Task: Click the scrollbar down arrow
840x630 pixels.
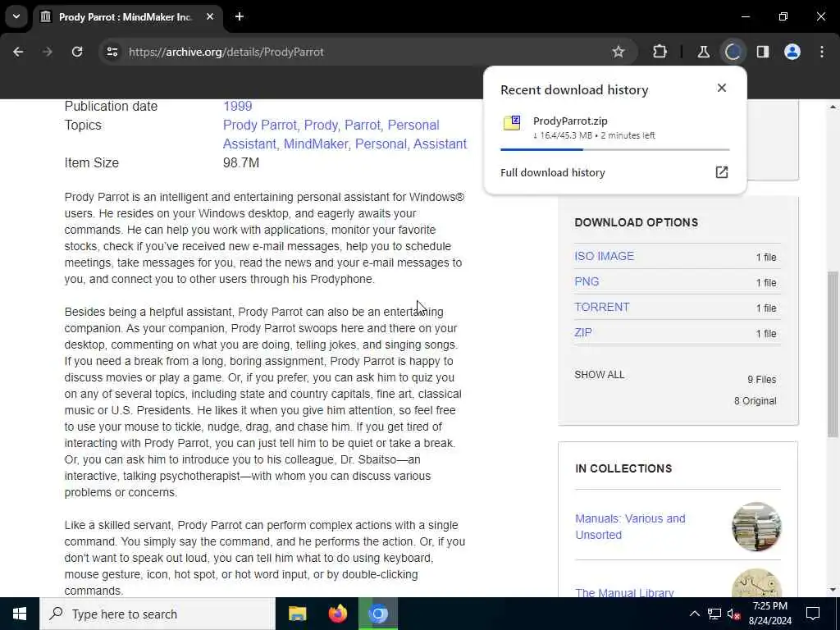Action: point(833,590)
